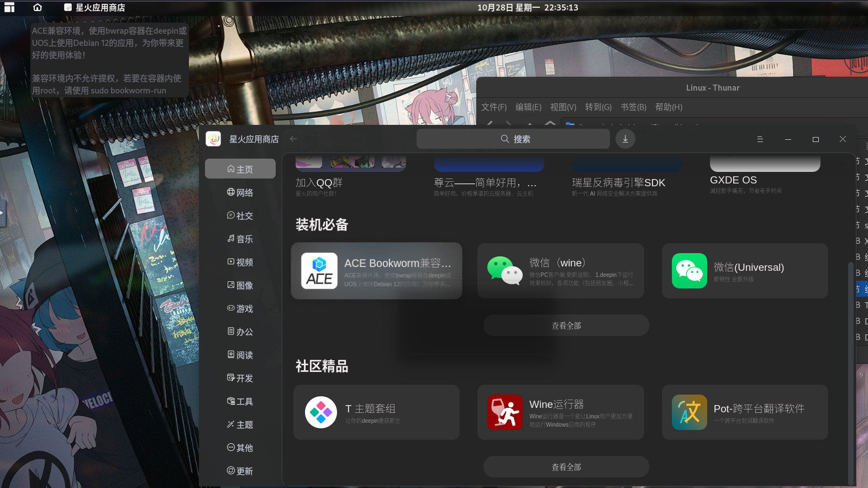Open Thunar 文件(F) menu

(494, 107)
